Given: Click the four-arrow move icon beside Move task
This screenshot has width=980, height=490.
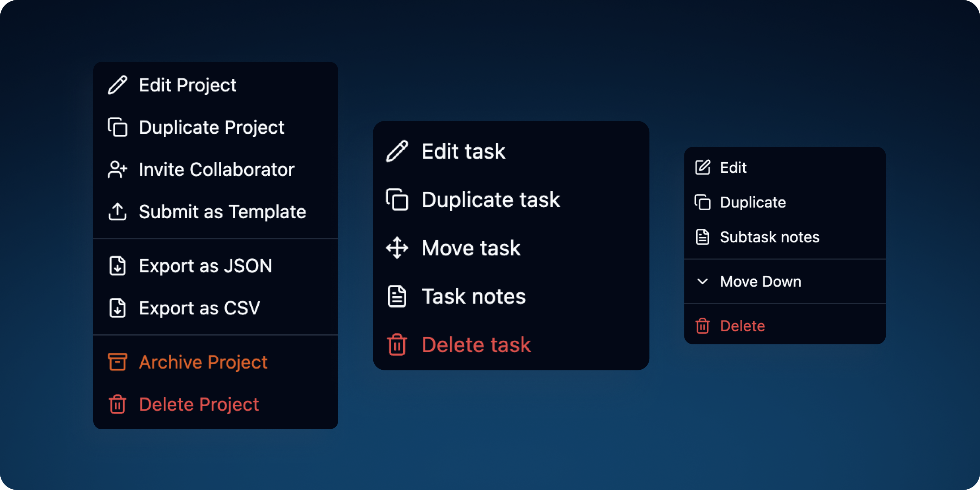Looking at the screenshot, I should [x=397, y=248].
